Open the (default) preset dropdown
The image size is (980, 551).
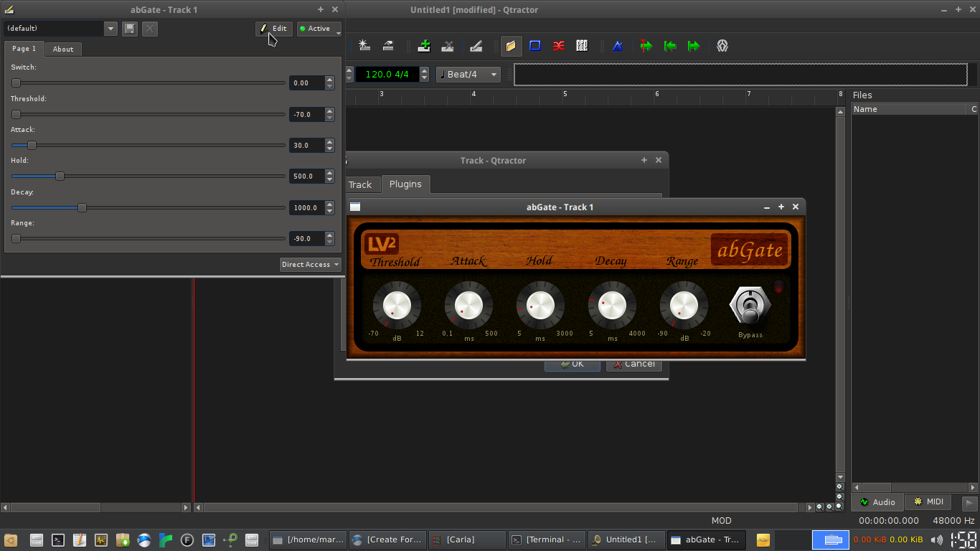tap(60, 29)
